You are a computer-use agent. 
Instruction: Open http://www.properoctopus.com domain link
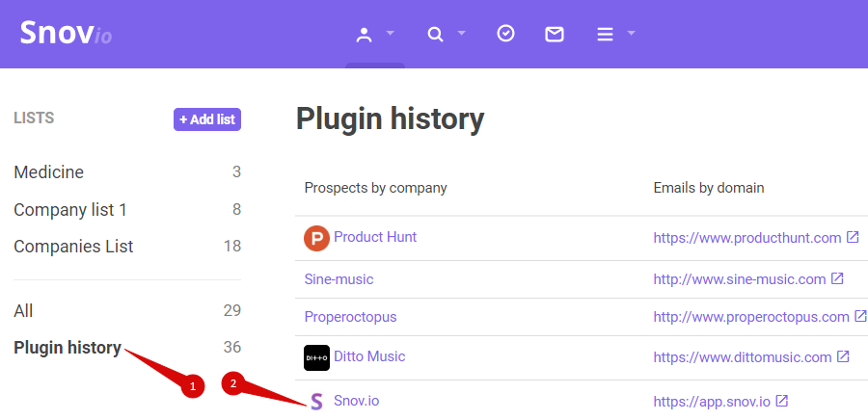point(751,317)
